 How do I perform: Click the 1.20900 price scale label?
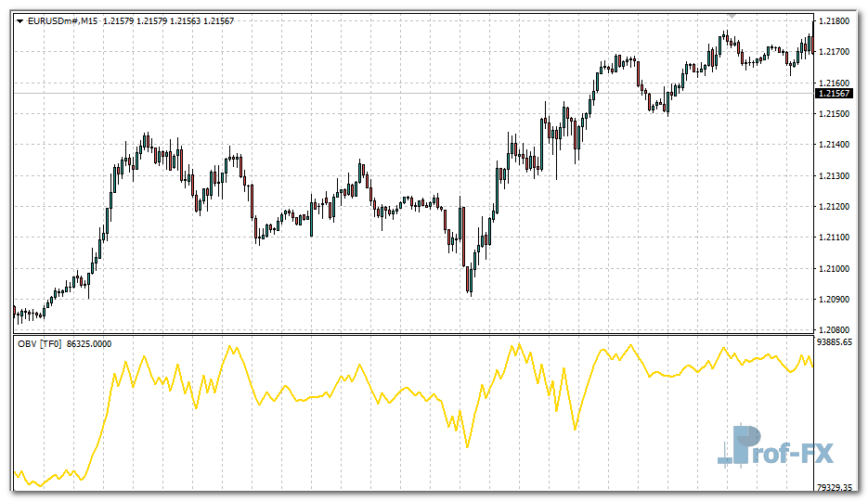pos(834,299)
